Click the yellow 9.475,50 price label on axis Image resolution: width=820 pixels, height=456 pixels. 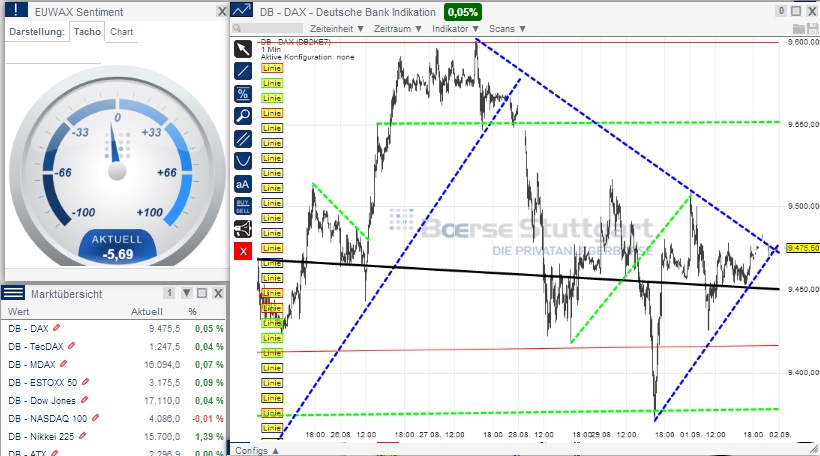click(x=802, y=248)
